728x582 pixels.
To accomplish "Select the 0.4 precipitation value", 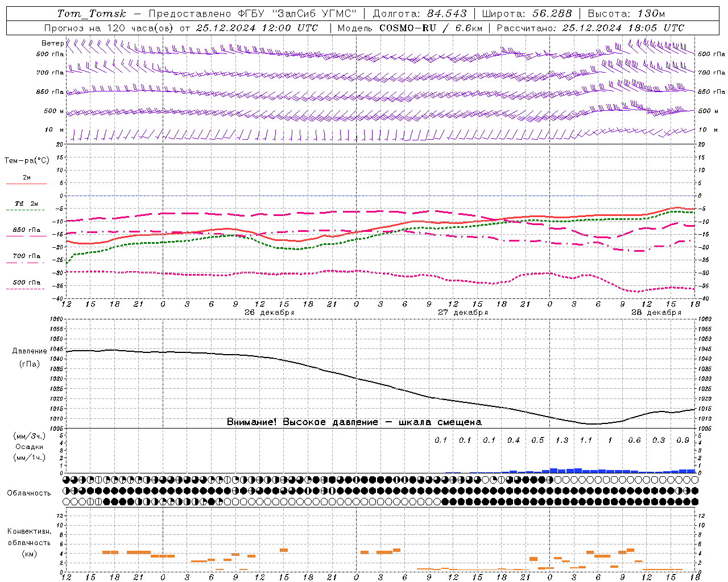I will [514, 440].
